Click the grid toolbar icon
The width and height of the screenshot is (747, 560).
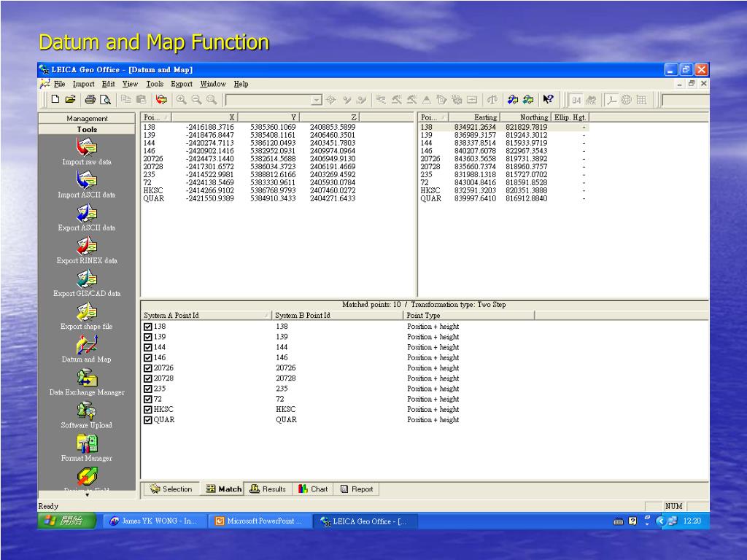click(641, 100)
